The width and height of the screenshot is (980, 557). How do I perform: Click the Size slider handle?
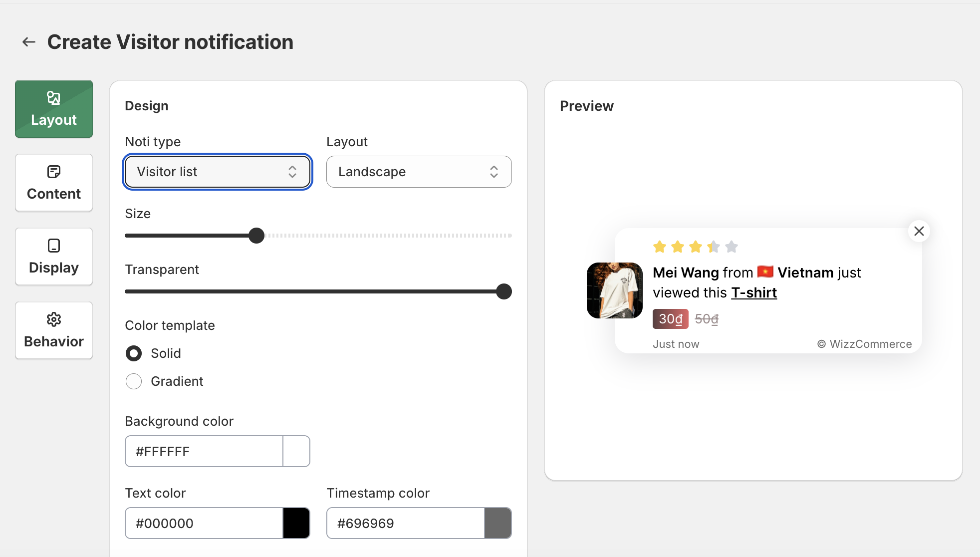[x=256, y=236]
